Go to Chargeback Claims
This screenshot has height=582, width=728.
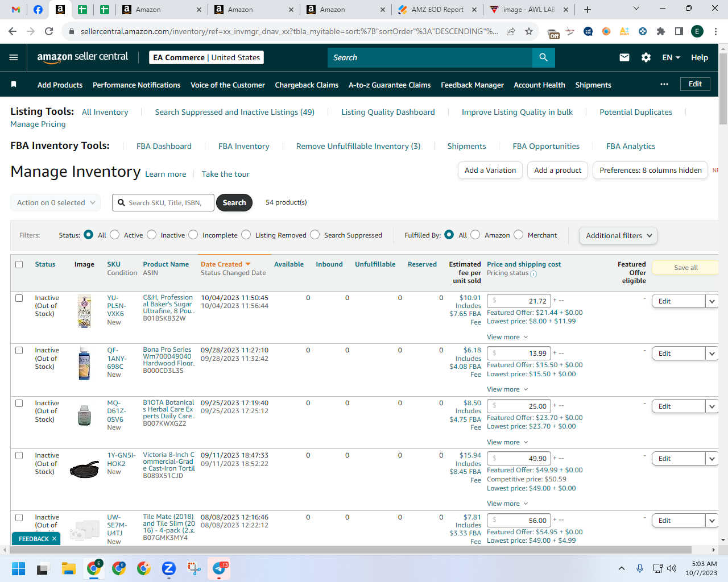pyautogui.click(x=307, y=85)
